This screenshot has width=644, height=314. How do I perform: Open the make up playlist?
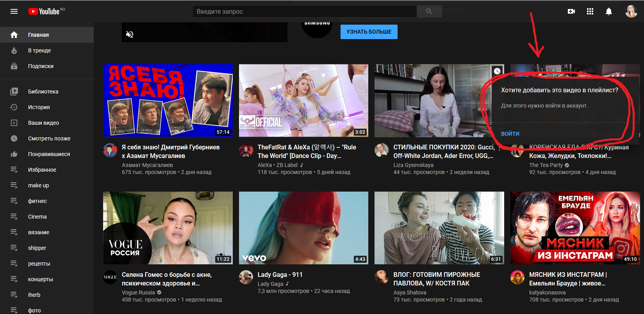tap(47, 185)
